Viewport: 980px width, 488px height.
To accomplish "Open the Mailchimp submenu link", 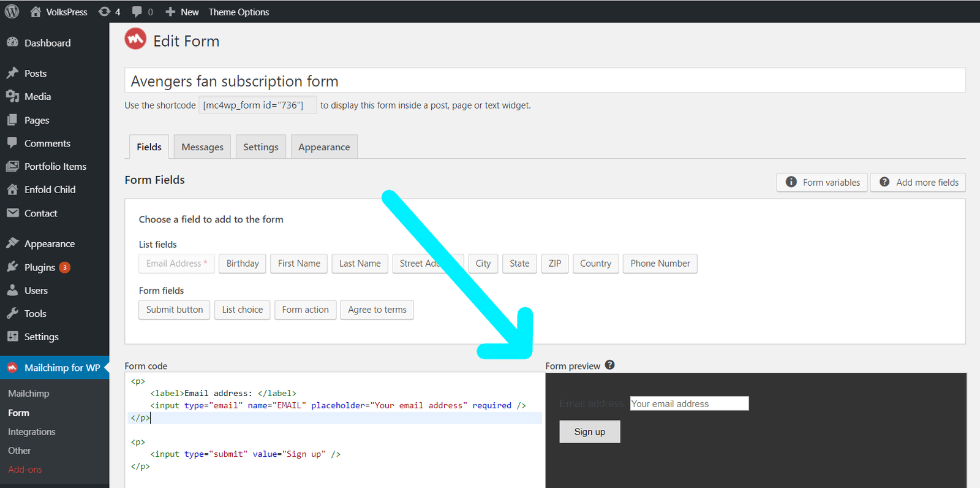I will [29, 394].
